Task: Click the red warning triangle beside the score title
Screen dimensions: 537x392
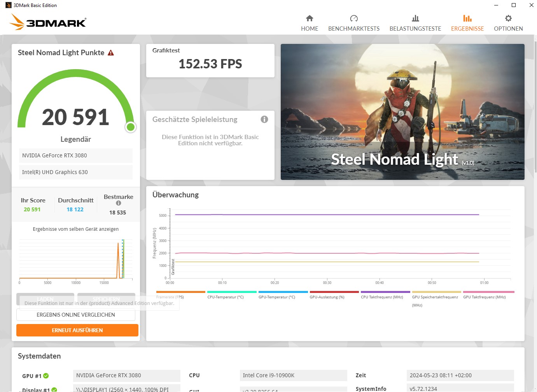Action: coord(111,52)
